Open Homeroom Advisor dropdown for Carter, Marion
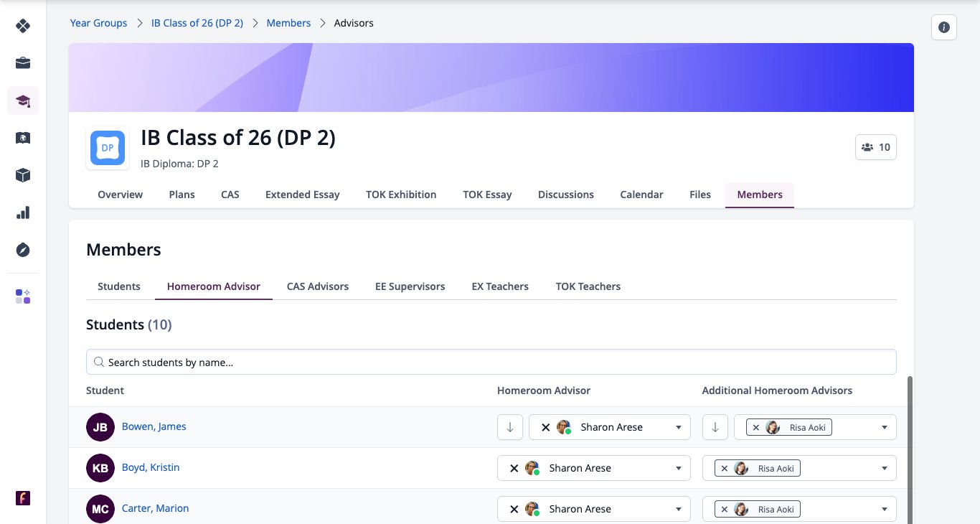Image resolution: width=980 pixels, height=524 pixels. pos(679,509)
